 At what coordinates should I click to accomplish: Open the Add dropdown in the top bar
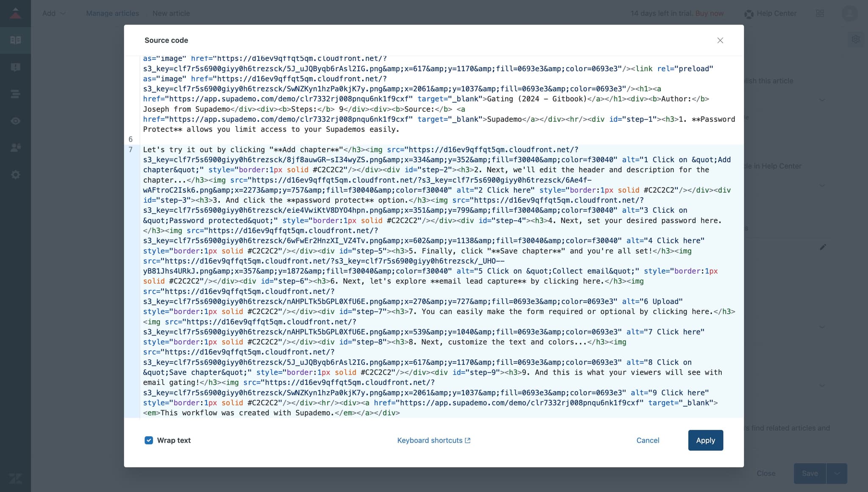click(x=53, y=13)
